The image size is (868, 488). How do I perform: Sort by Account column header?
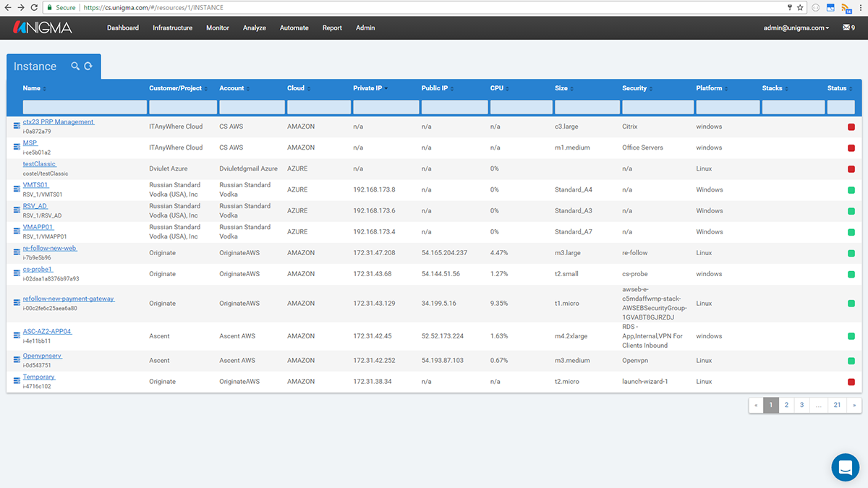235,88
